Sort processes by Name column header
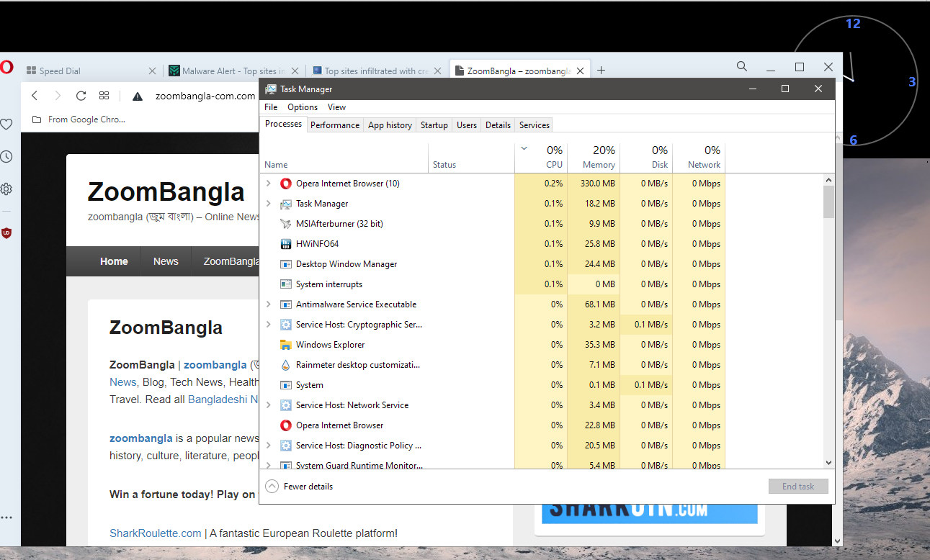 tap(344, 158)
